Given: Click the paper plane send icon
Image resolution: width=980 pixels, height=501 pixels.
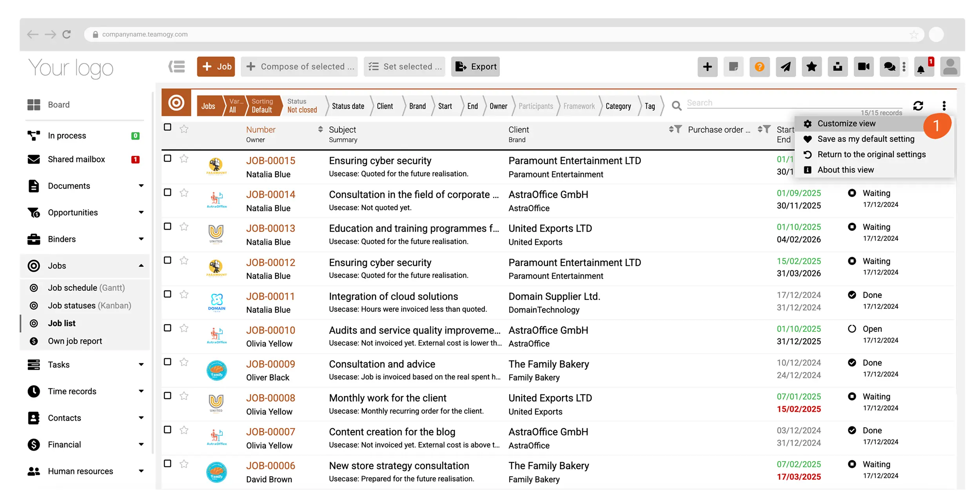Looking at the screenshot, I should tap(786, 67).
